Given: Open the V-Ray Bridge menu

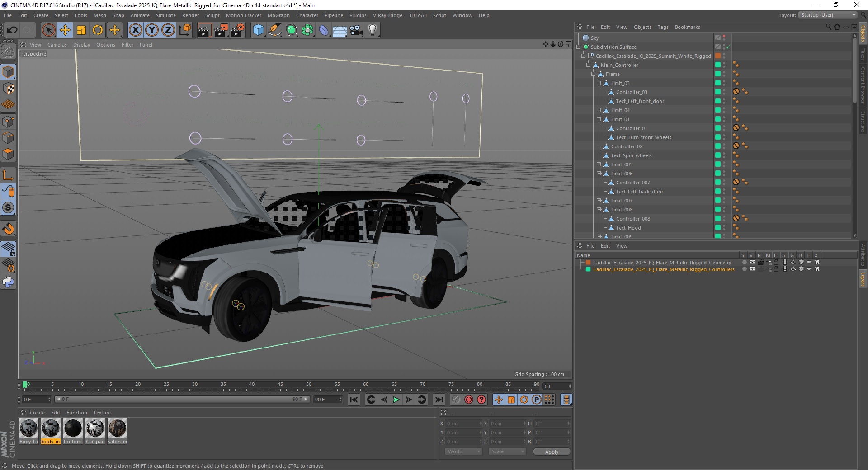Looking at the screenshot, I should point(387,15).
